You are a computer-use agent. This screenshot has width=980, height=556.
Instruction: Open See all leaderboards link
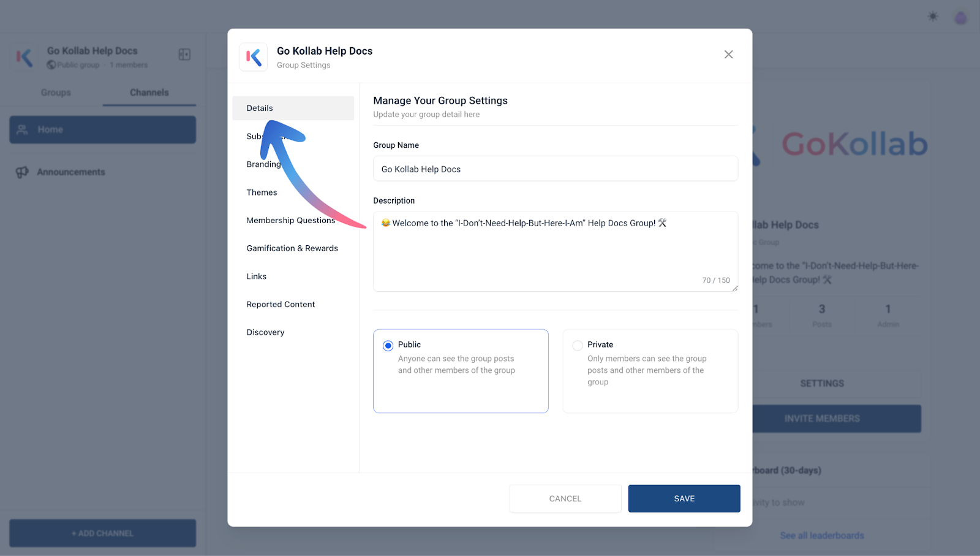[822, 536]
